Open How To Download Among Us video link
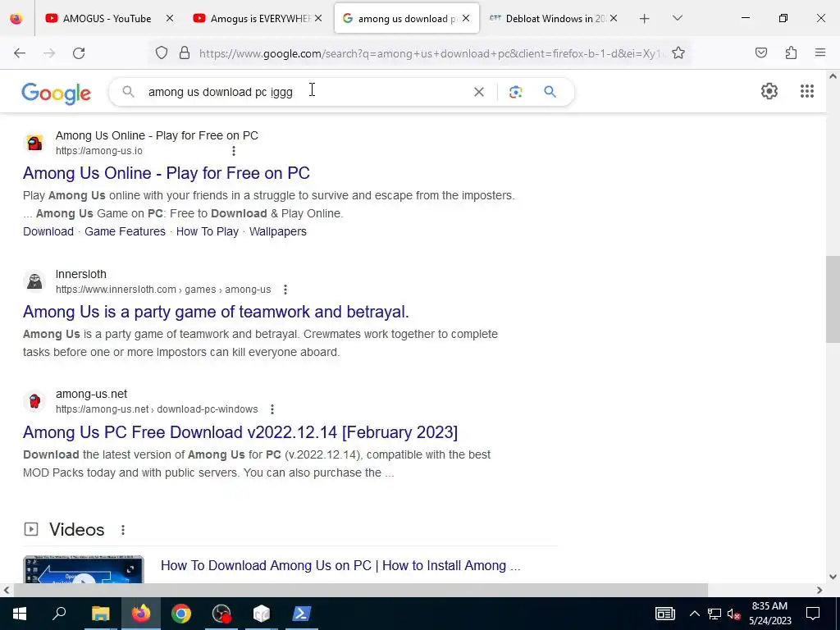Screen dimensions: 840x630 click(340, 566)
